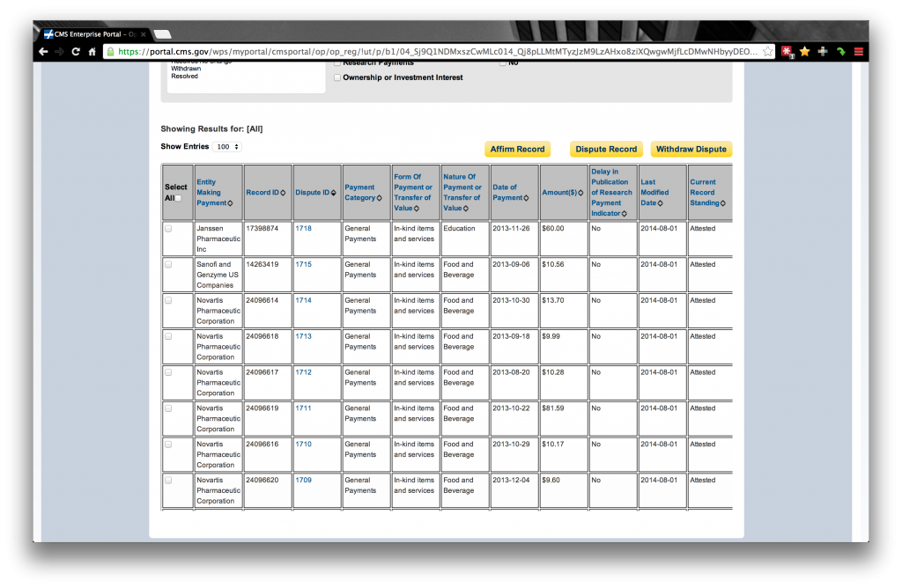Viewport: 902px width, 588px height.
Task: Open Chrome hamburger menu
Action: point(859,52)
